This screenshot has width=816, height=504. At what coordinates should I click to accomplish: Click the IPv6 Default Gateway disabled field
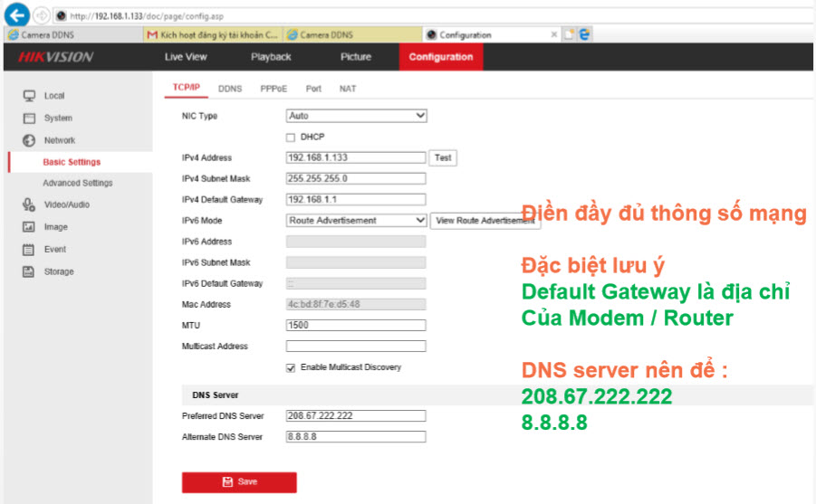pyautogui.click(x=356, y=283)
